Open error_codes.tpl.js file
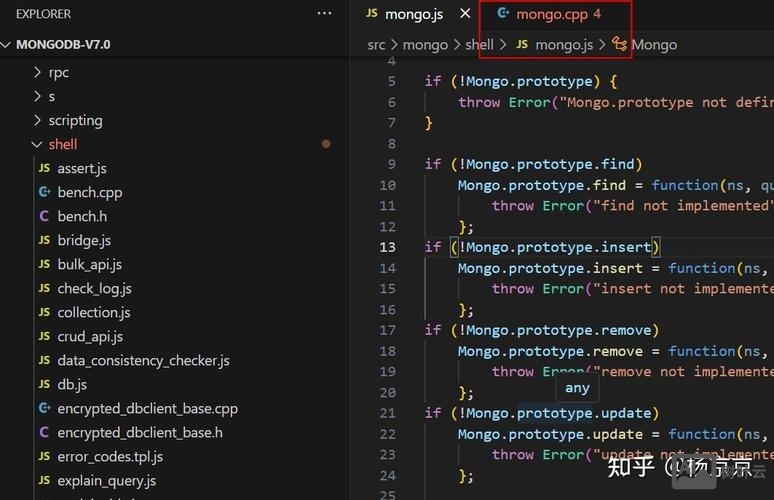This screenshot has width=774, height=500. 110,457
